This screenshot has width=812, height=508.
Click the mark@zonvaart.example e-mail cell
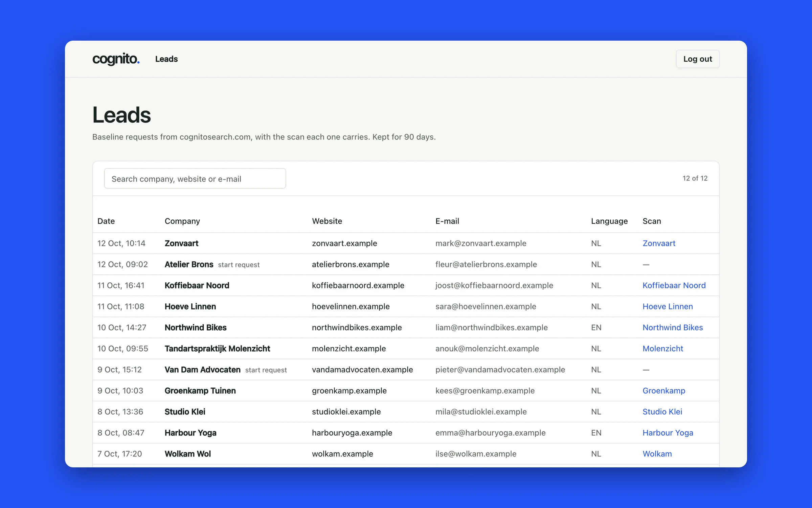click(x=480, y=243)
